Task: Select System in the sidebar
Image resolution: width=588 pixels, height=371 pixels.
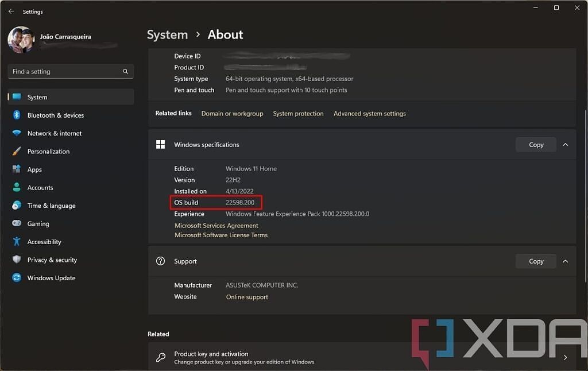Action: click(x=37, y=96)
